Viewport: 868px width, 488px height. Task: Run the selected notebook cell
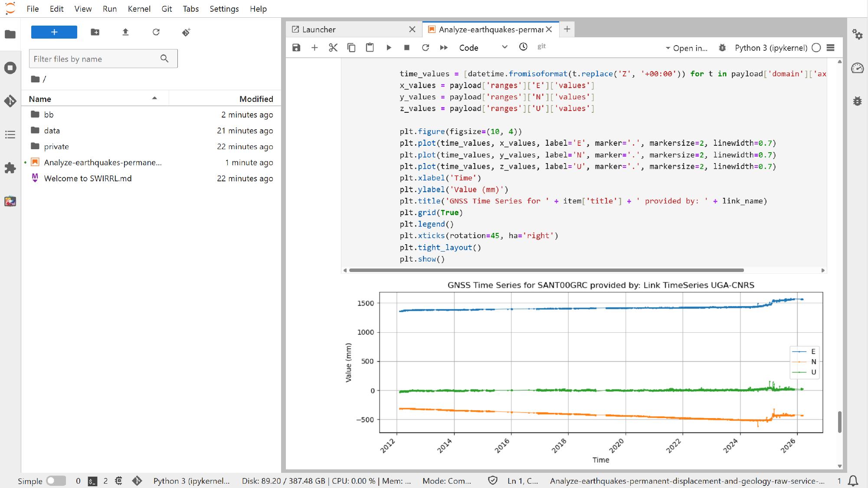[x=389, y=48]
